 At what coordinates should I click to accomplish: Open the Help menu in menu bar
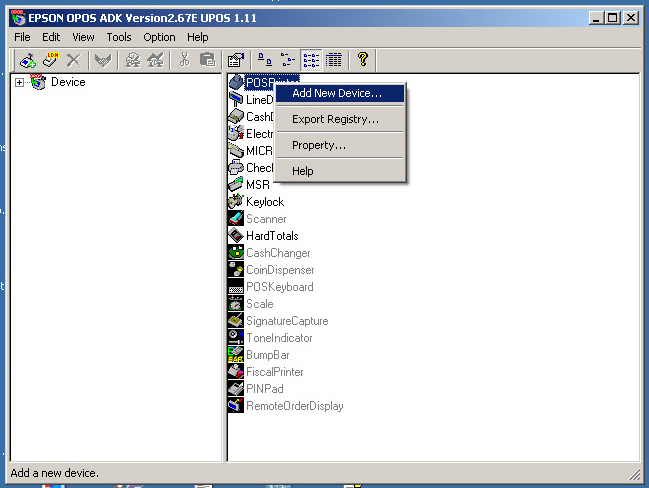[197, 37]
